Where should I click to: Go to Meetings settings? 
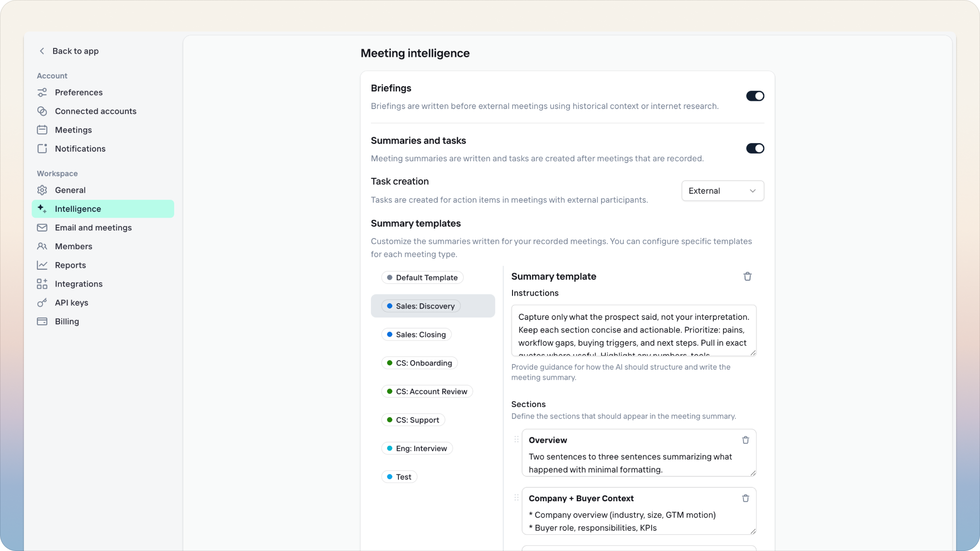click(x=103, y=130)
